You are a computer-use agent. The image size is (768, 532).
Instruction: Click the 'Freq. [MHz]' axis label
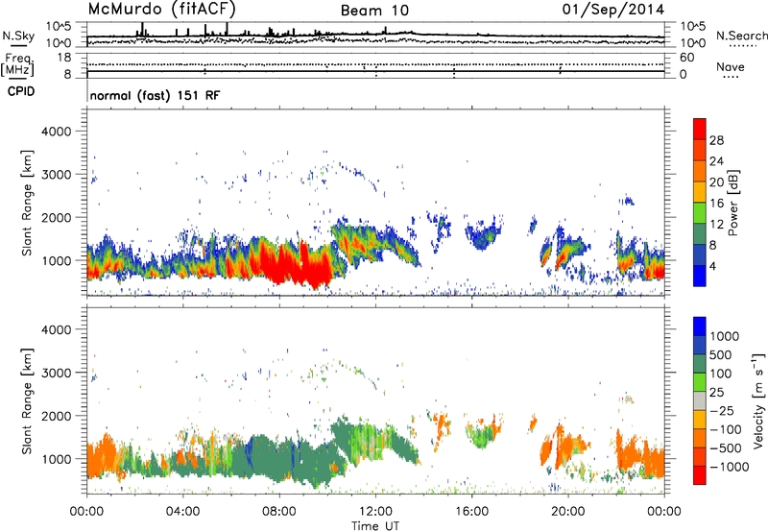click(x=18, y=65)
